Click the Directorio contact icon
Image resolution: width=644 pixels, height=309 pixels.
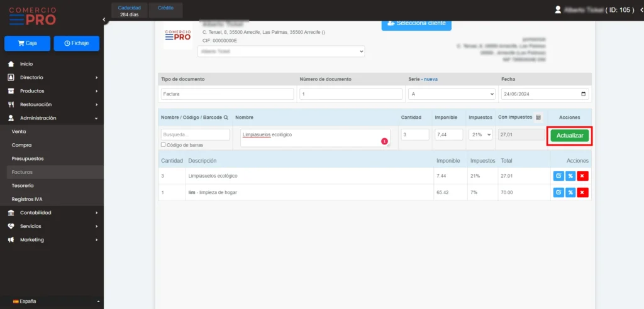[11, 77]
